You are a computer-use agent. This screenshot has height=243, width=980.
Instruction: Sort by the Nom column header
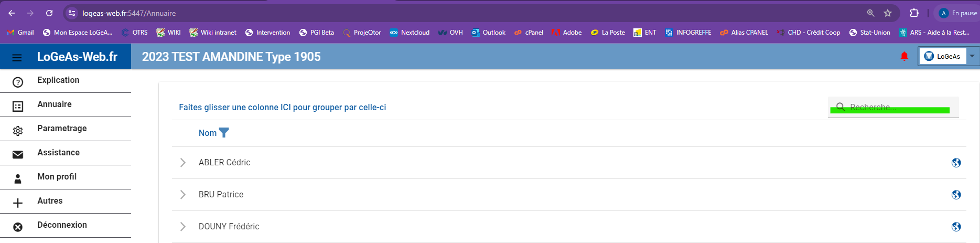tap(207, 133)
